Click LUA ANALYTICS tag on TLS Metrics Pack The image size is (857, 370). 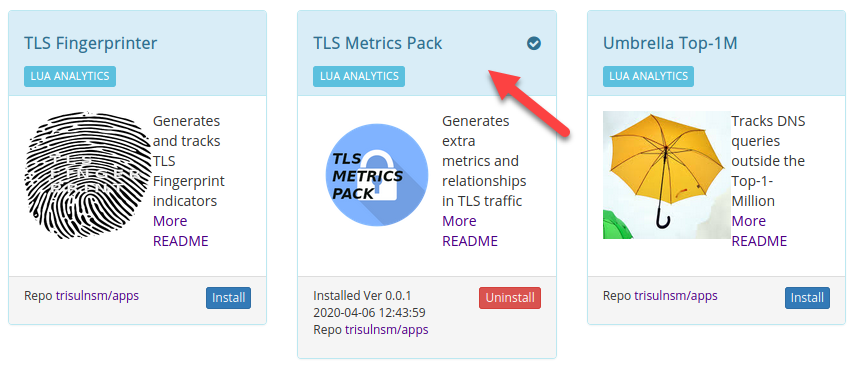tap(359, 77)
